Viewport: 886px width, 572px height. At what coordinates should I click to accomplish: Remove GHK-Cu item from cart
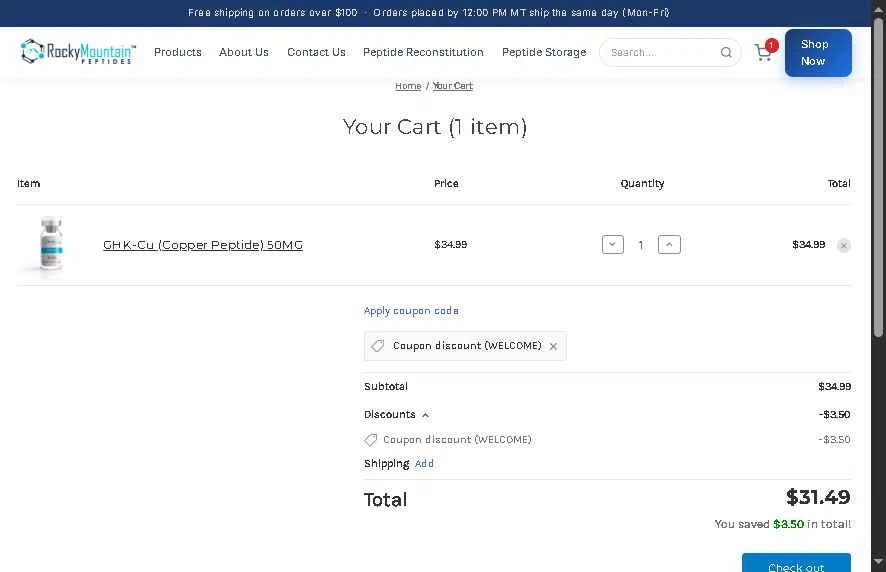click(x=844, y=245)
